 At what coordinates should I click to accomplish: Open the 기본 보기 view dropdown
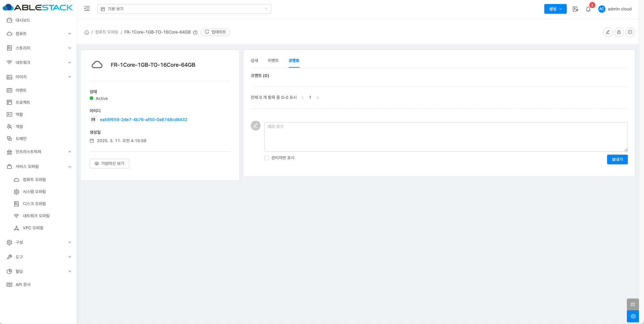184,9
